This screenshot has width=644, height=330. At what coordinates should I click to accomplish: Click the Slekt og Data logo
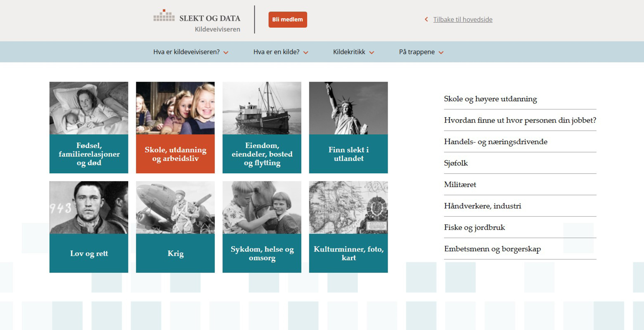point(197,16)
